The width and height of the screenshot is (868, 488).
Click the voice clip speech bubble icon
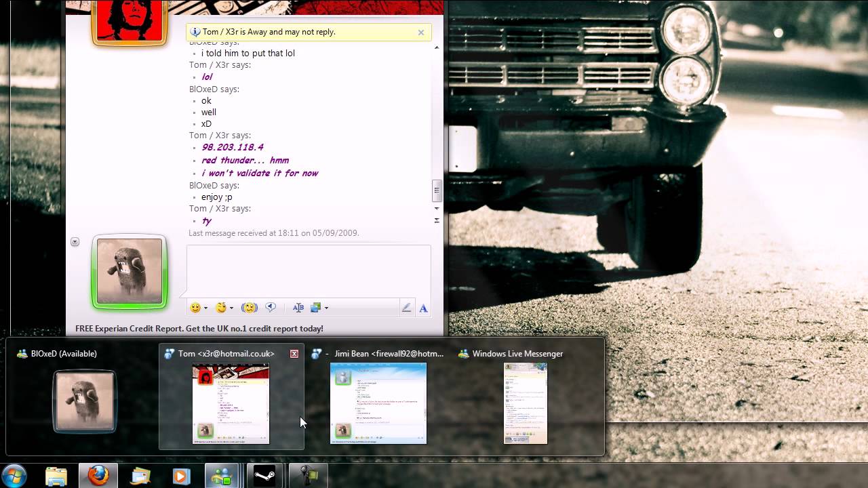(x=271, y=308)
